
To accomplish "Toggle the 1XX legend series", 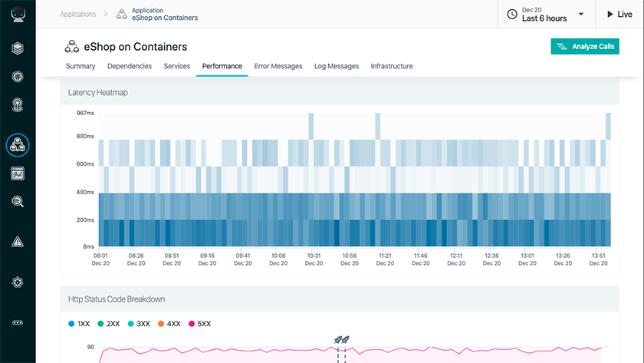I will pyautogui.click(x=79, y=324).
